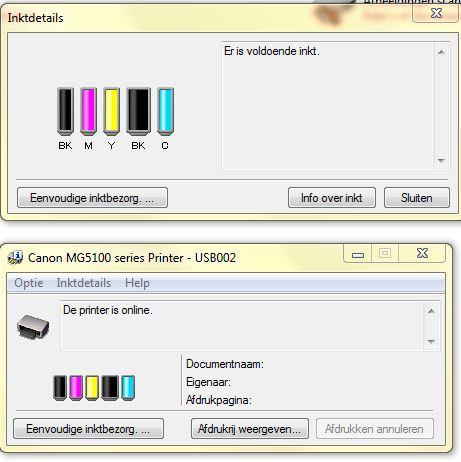Click the magenta M ink tank icon
This screenshot has height=462, width=461.
(x=89, y=111)
